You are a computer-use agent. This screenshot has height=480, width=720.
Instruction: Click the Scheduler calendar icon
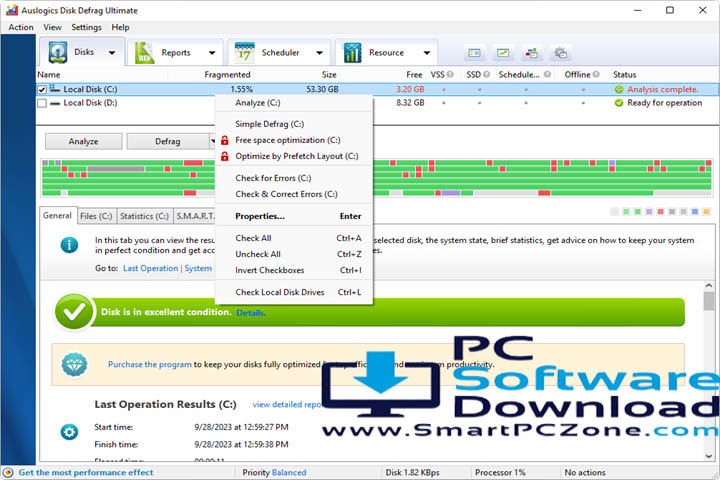pyautogui.click(x=244, y=53)
